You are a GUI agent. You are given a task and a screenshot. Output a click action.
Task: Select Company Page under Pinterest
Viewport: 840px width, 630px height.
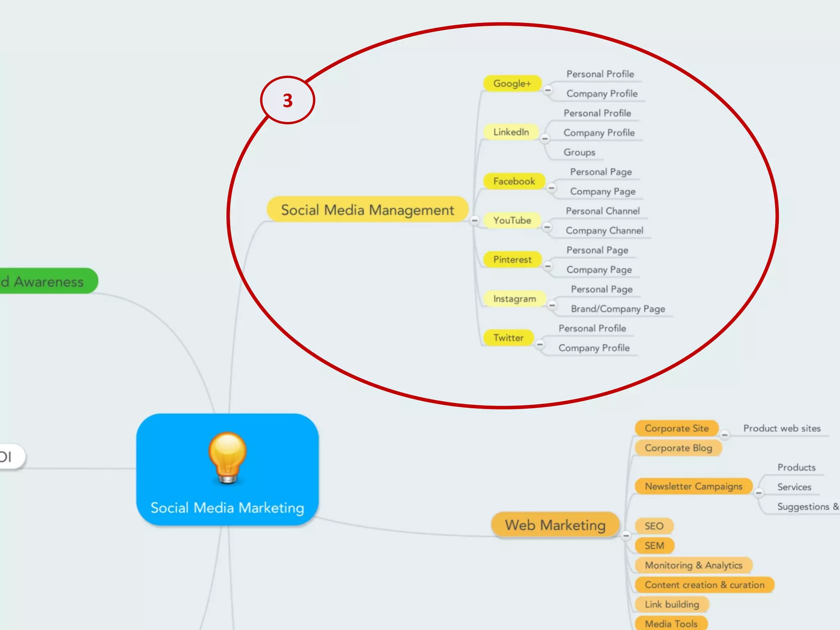(599, 270)
